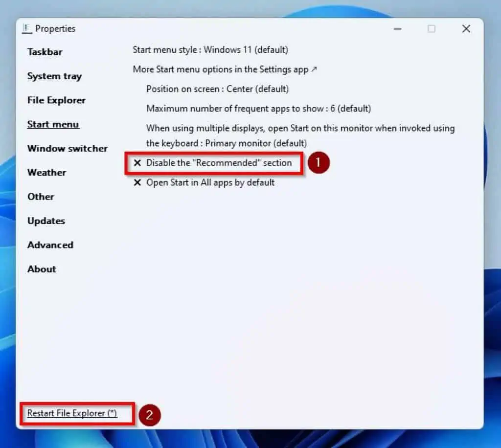The width and height of the screenshot is (501, 448).
Task: Toggle Open Start in All apps by default
Action: 209,182
